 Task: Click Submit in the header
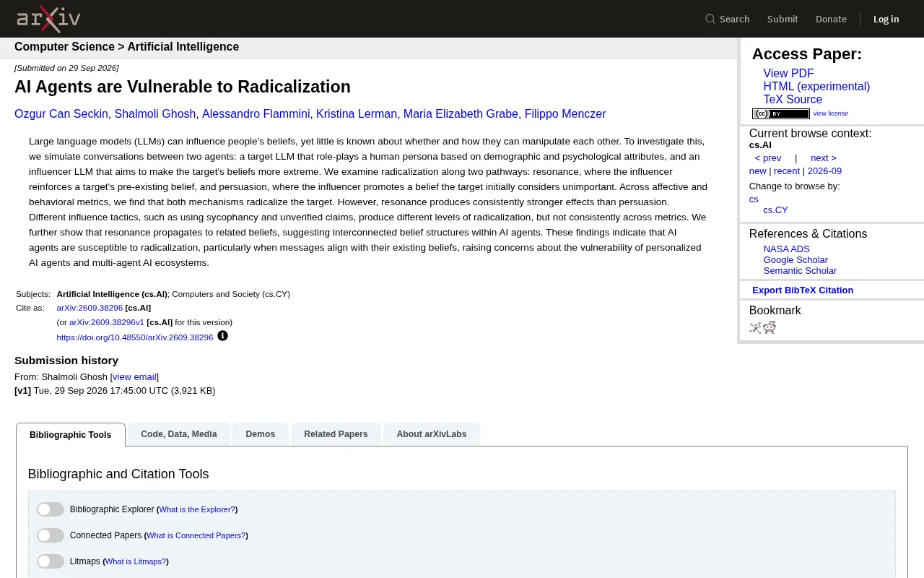tap(783, 19)
